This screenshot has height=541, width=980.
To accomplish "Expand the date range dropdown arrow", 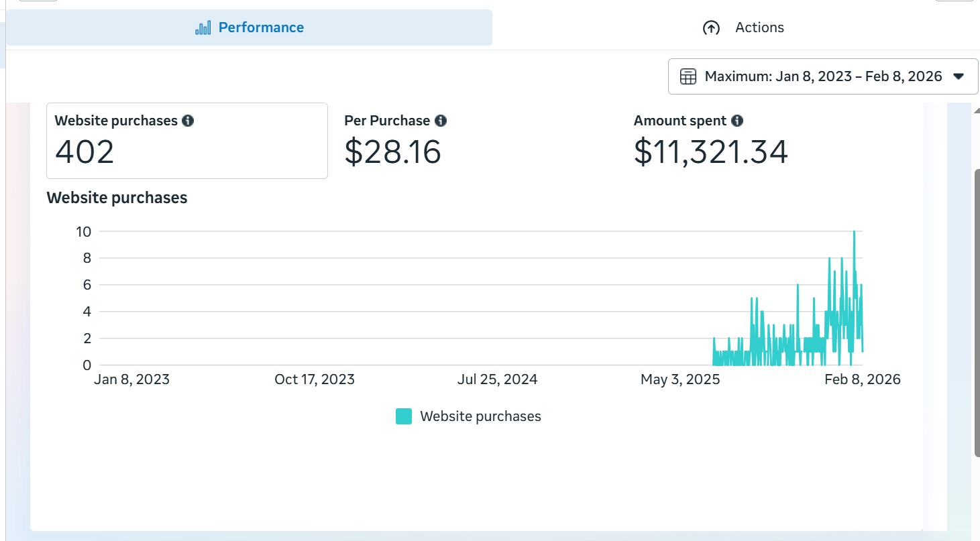I will [959, 76].
